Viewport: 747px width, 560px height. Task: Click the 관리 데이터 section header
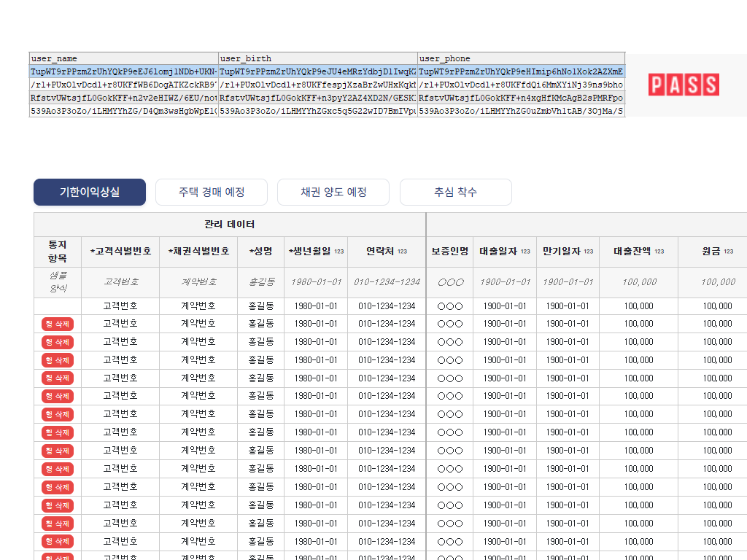(228, 223)
